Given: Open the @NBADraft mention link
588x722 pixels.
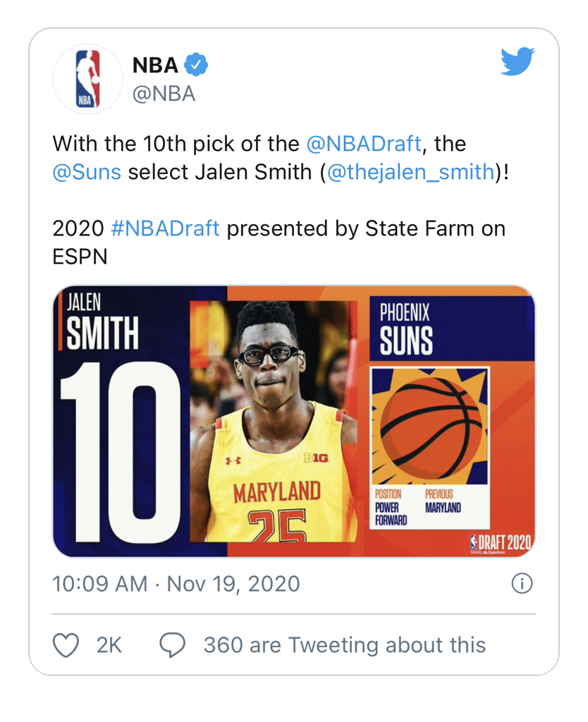Looking at the screenshot, I should [364, 144].
